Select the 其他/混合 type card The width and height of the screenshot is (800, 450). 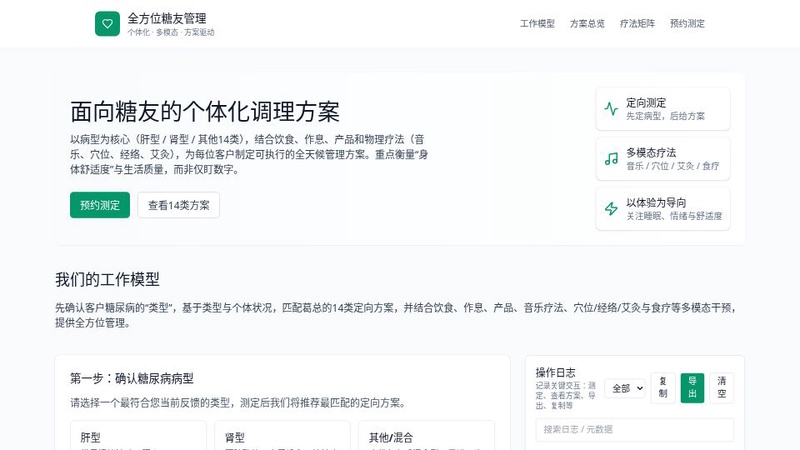[x=427, y=435]
